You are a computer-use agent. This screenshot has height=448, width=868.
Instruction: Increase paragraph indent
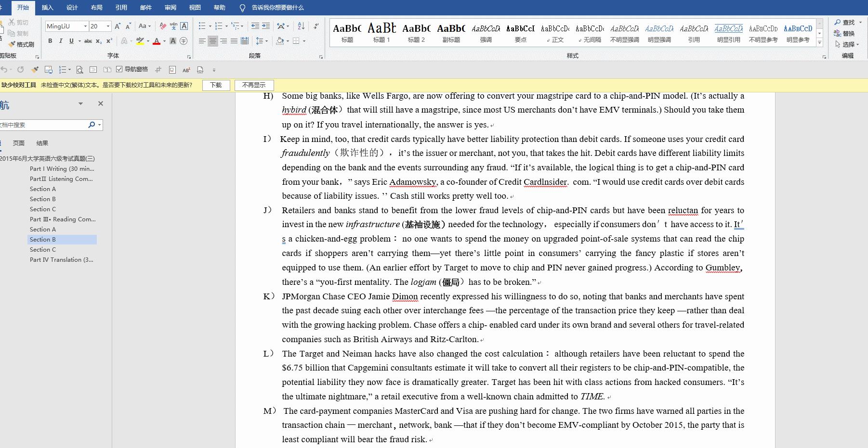tap(266, 26)
